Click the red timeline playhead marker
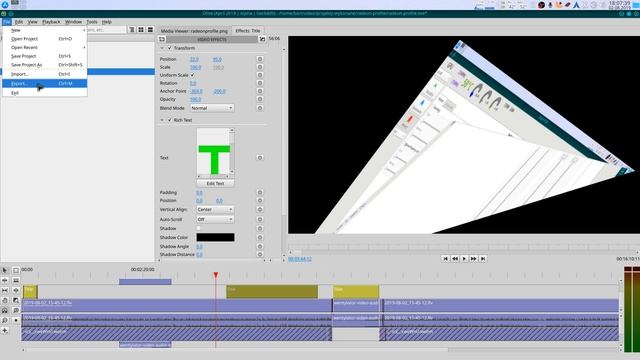The image size is (640, 360). [216, 276]
